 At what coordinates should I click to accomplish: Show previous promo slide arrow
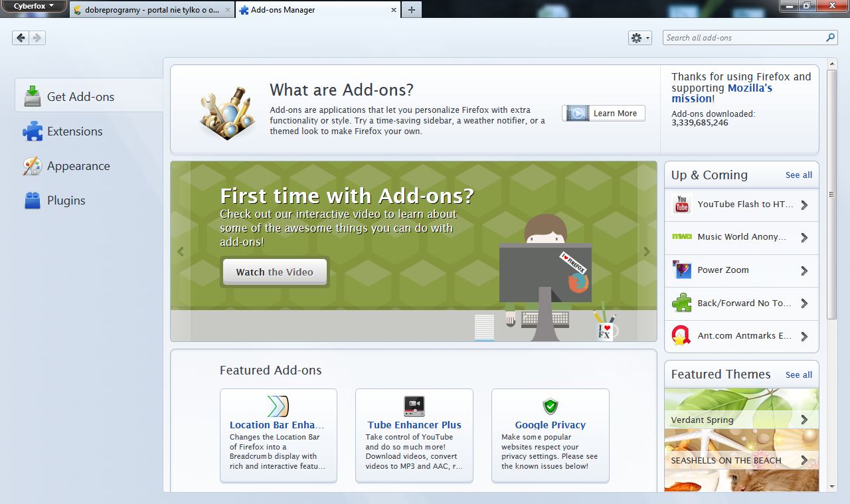(x=181, y=251)
